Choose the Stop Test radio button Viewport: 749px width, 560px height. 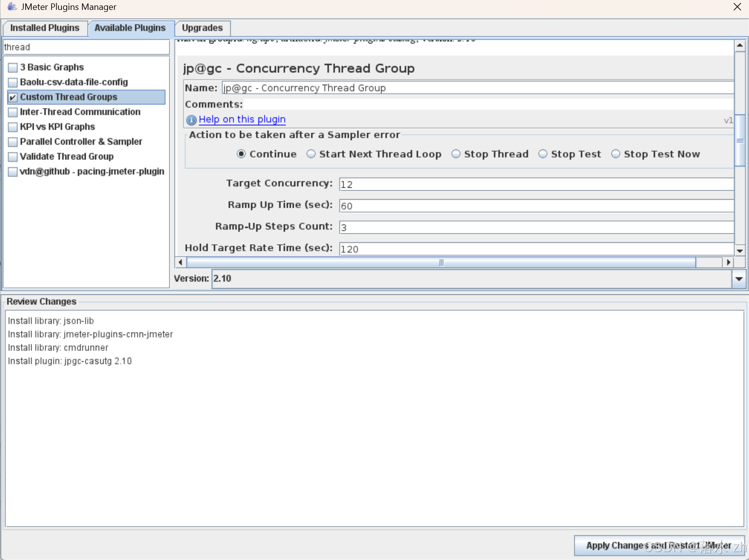[543, 154]
